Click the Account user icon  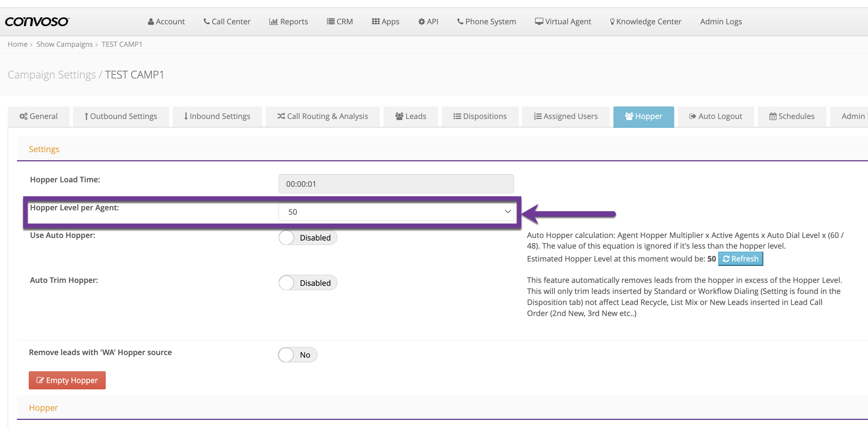pos(151,22)
